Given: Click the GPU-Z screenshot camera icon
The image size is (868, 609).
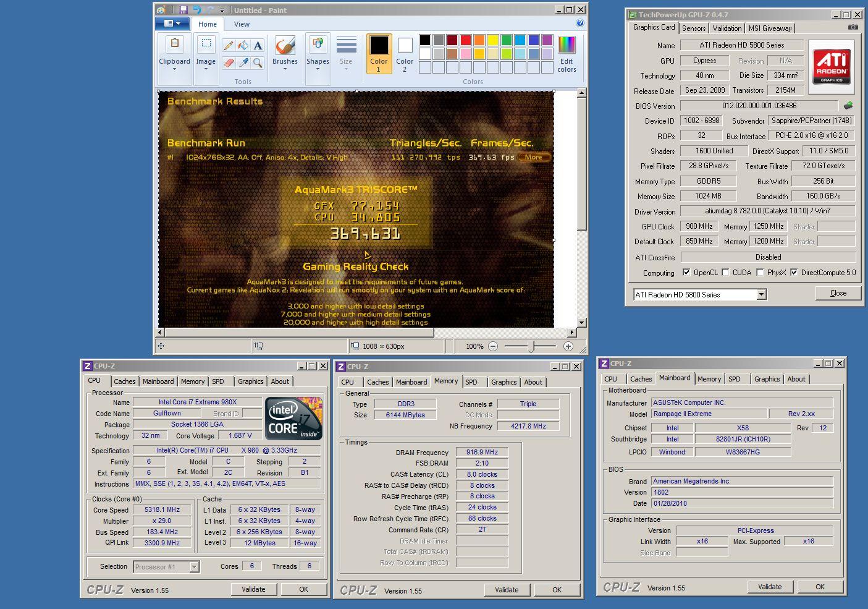Looking at the screenshot, I should tap(853, 27).
